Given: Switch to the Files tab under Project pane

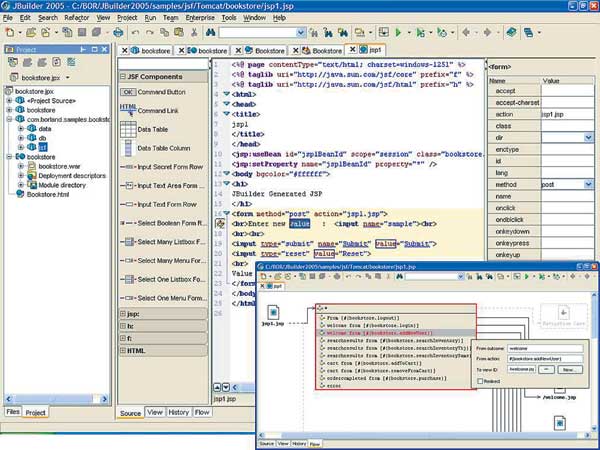Looking at the screenshot, I should [13, 412].
